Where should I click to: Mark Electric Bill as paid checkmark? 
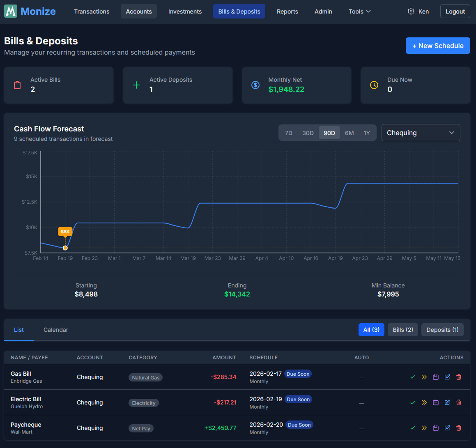tap(413, 402)
